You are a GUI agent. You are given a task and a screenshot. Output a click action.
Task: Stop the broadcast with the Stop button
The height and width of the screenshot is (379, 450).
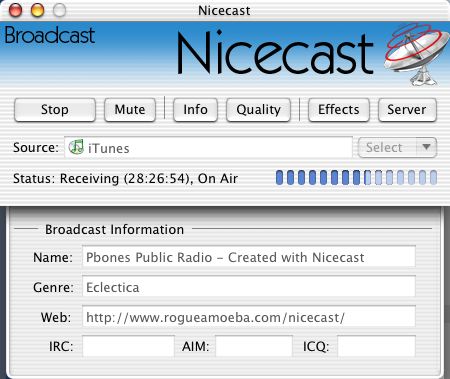point(55,110)
